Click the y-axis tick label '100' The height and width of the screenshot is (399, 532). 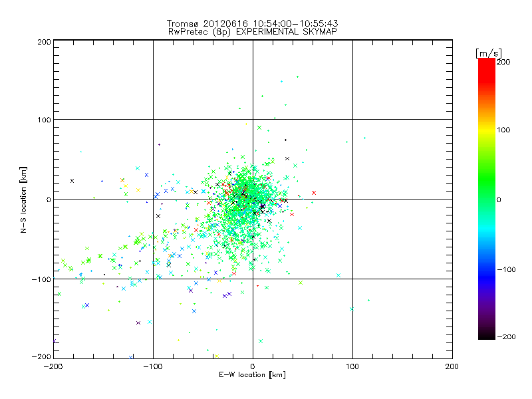(x=44, y=120)
